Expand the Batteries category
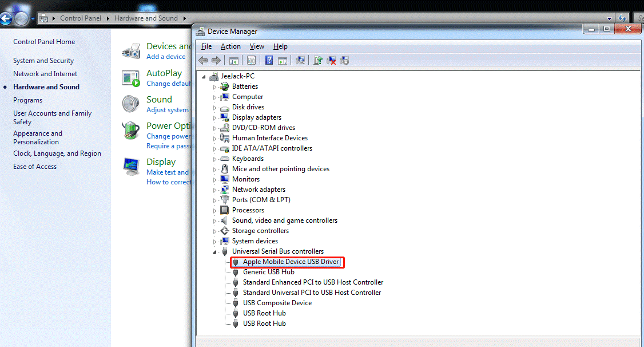 point(215,87)
